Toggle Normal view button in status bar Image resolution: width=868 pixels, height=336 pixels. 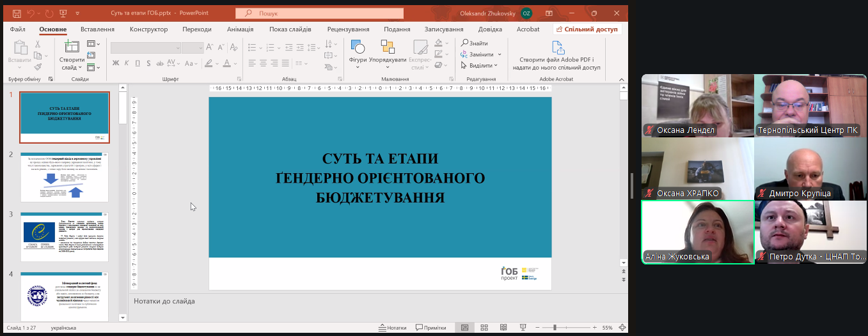465,328
